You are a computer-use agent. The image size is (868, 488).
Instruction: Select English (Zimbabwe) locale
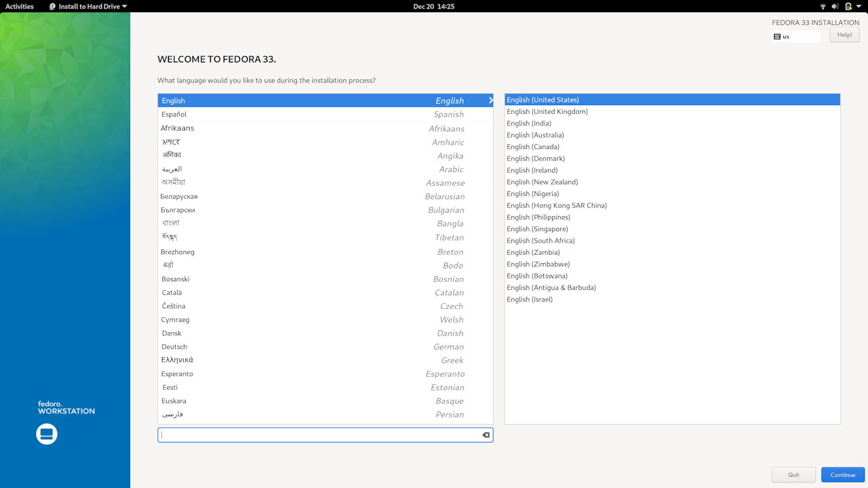672,264
